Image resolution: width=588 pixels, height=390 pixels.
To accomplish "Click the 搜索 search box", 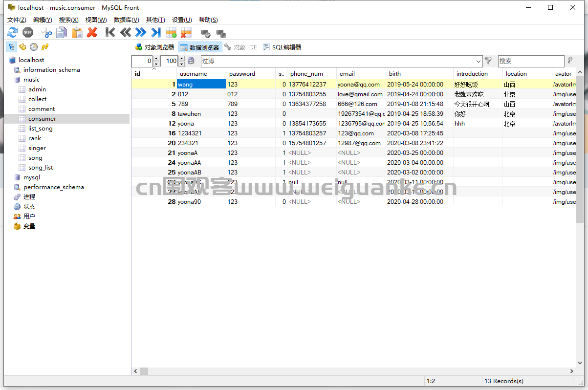I will click(x=531, y=61).
